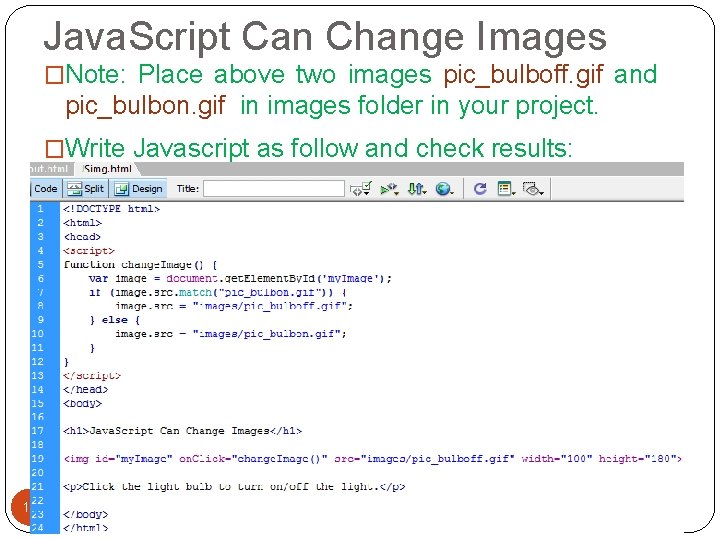Click the closing '</head>' tag line
The width and height of the screenshot is (720, 540).
point(86,389)
